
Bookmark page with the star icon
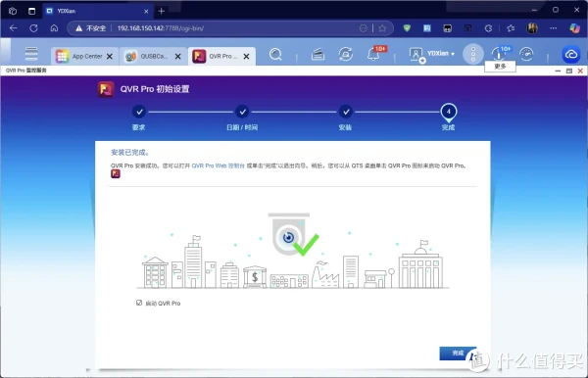click(x=382, y=28)
